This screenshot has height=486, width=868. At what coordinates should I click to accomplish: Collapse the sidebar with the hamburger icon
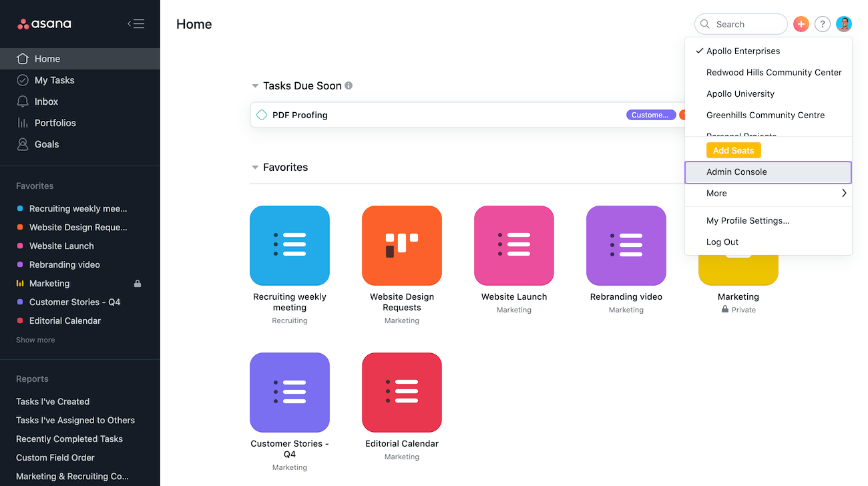tap(136, 24)
